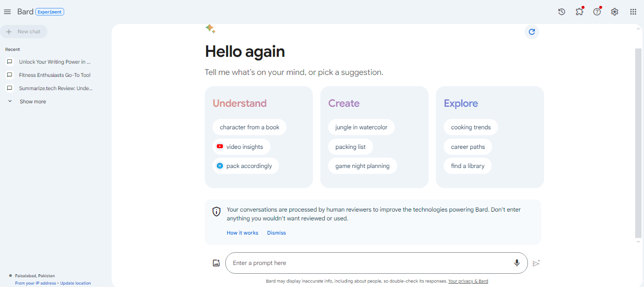
Task: Pick the find a library suggestion
Action: point(468,166)
